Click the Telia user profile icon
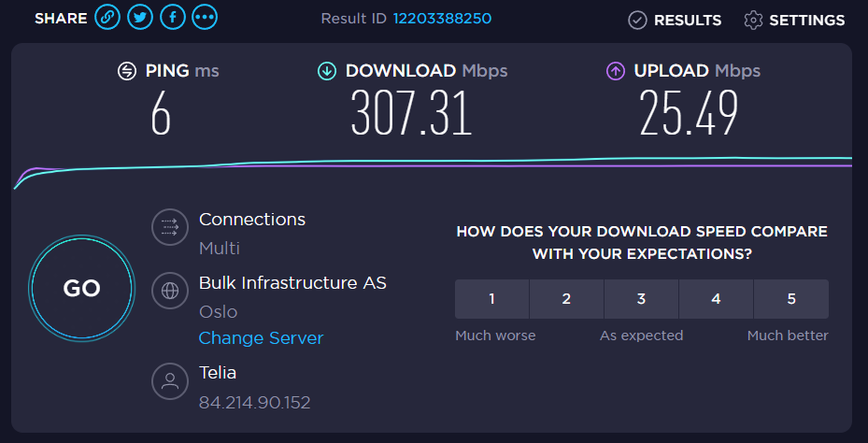This screenshot has width=868, height=443. point(169,379)
